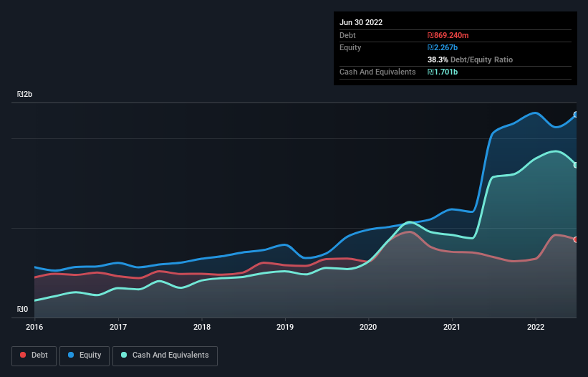This screenshot has width=588, height=377.
Task: Select the red Debt endpoint marker
Action: (x=576, y=239)
